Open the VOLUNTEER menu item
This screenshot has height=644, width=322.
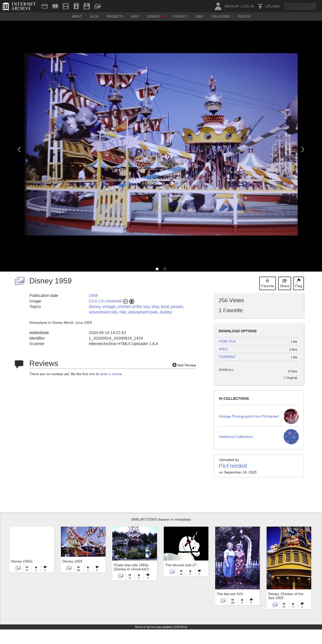click(x=220, y=17)
